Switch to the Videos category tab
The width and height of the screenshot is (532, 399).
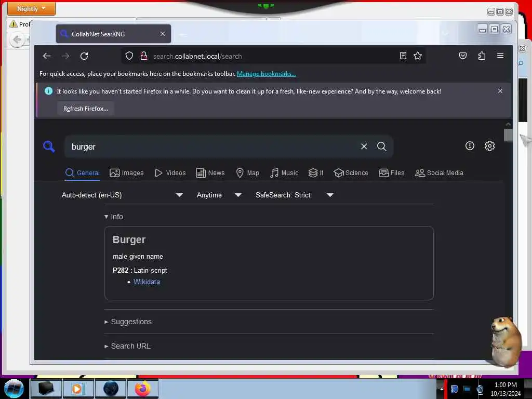tap(170, 172)
